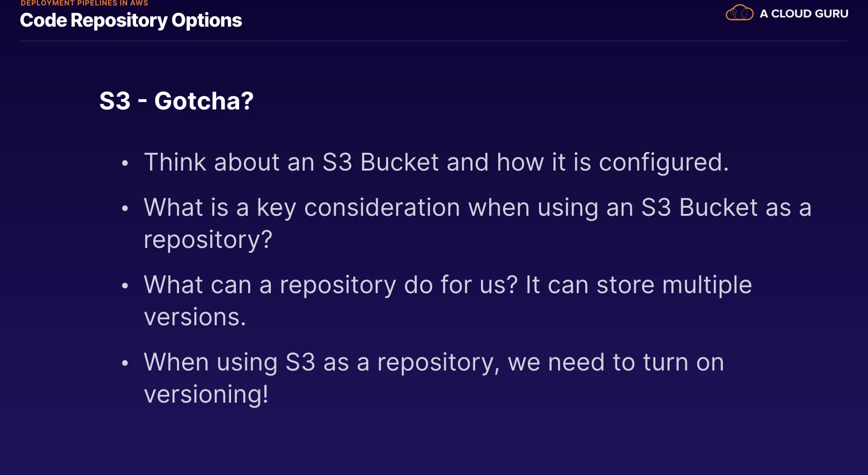Click the word "multiple" in the third bullet
This screenshot has width=868, height=475.
click(x=707, y=285)
